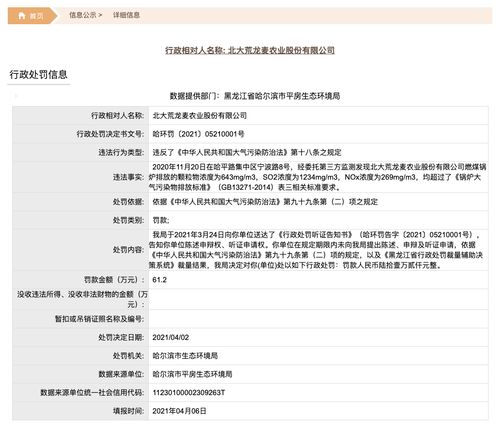Click the 填报时间 value 2021年04月06日
The height and width of the screenshot is (430, 504).
tap(179, 411)
